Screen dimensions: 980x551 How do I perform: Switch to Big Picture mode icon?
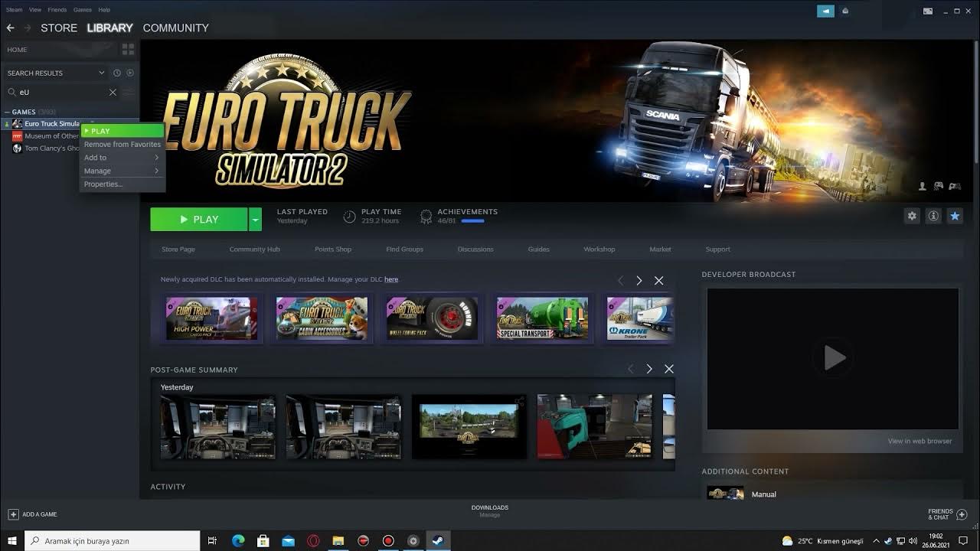928,11
